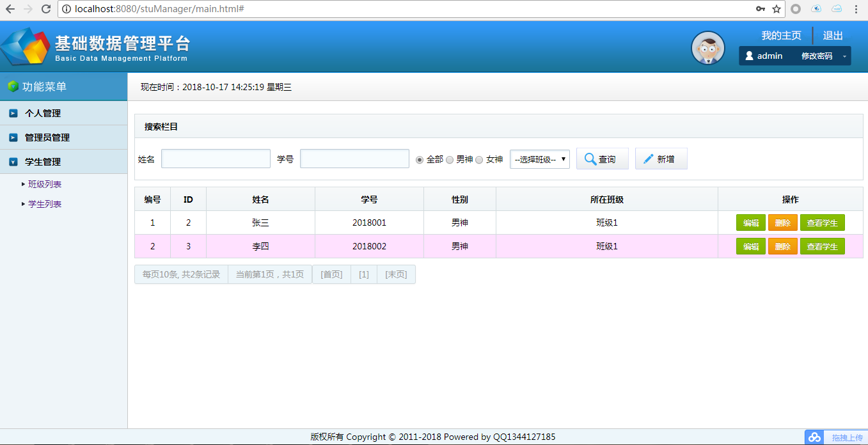Edit 张三 with 编辑 button
Viewport: 868px width, 445px height.
point(751,222)
